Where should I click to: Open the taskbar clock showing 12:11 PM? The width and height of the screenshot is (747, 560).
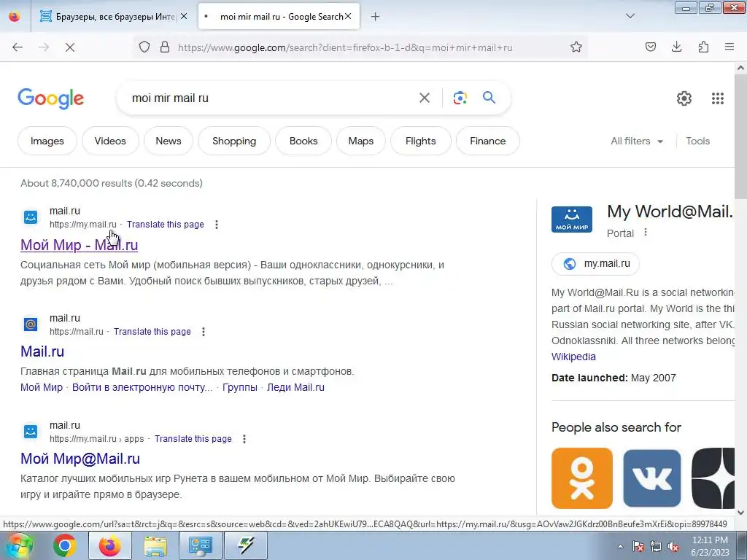point(710,545)
